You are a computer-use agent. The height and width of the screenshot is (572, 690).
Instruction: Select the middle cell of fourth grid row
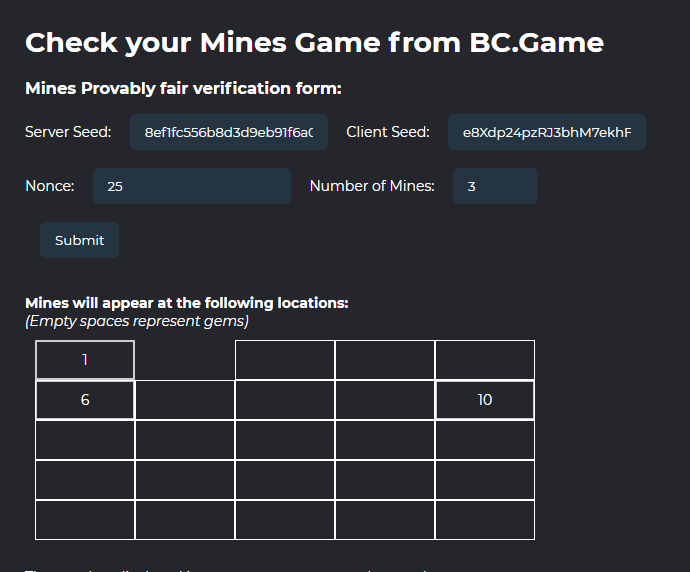click(x=285, y=480)
